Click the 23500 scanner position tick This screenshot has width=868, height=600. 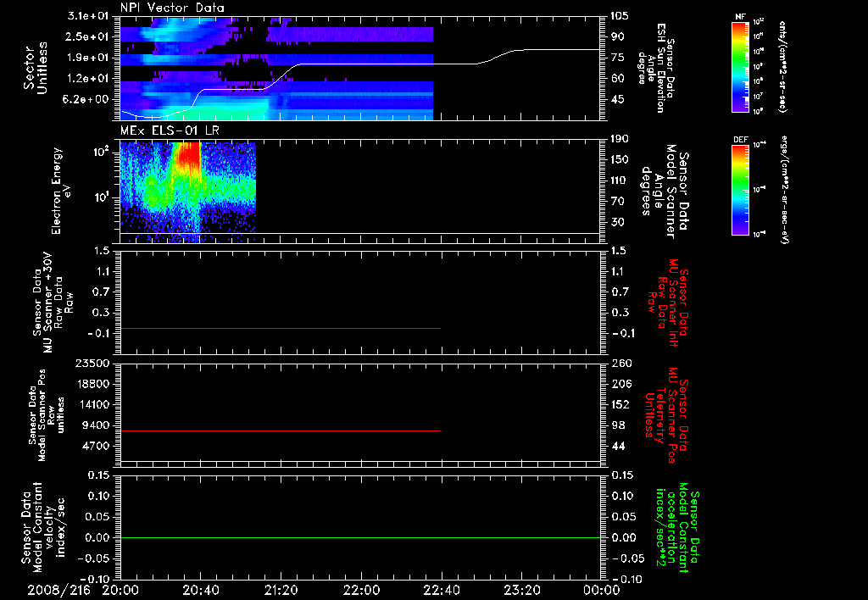(x=92, y=363)
